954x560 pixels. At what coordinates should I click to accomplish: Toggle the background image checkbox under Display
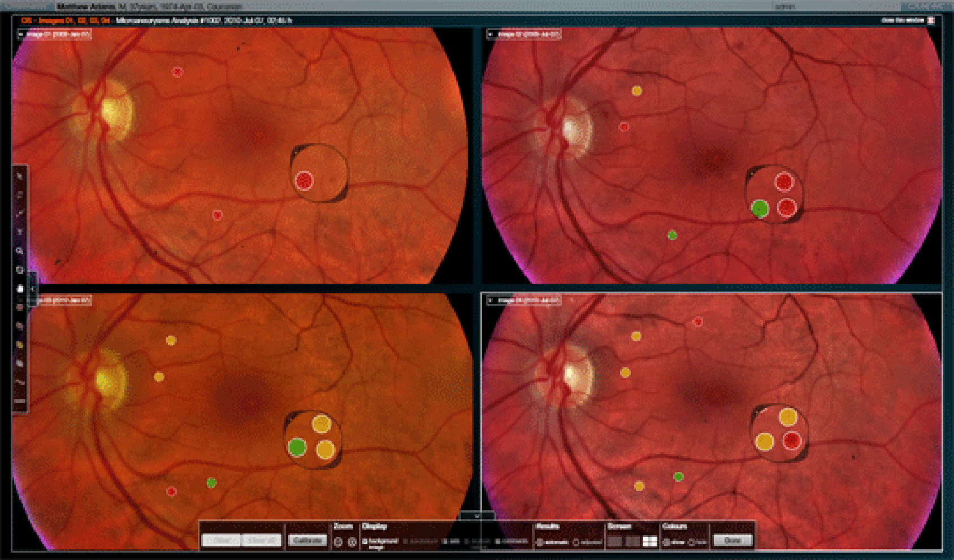point(365,541)
